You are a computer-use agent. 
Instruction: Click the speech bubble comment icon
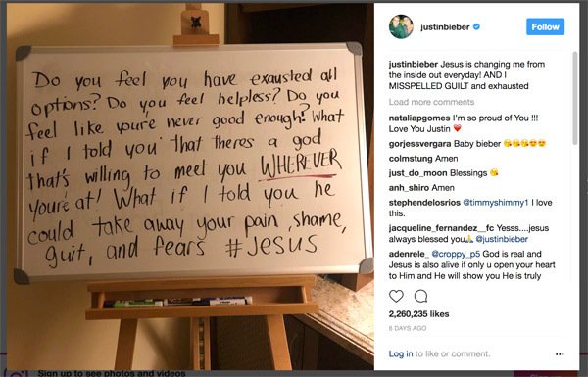point(420,296)
